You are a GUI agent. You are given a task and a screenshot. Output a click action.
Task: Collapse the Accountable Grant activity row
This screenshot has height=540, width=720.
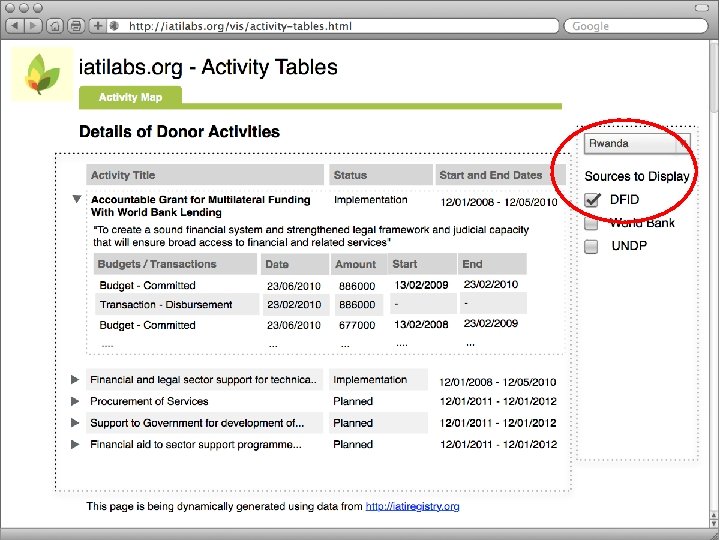coord(77,199)
